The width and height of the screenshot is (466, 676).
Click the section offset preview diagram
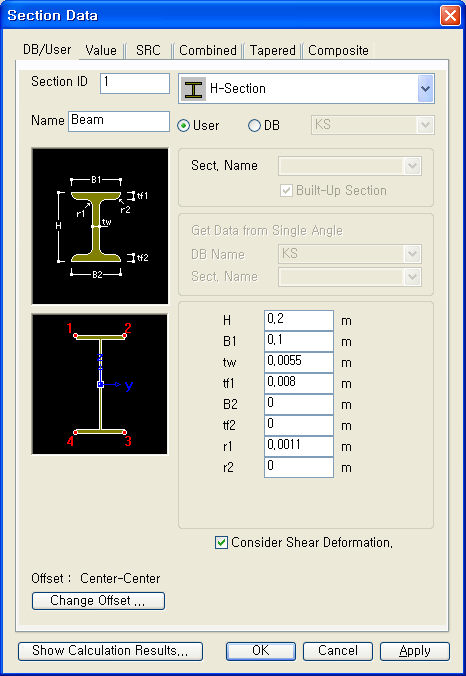pyautogui.click(x=100, y=384)
